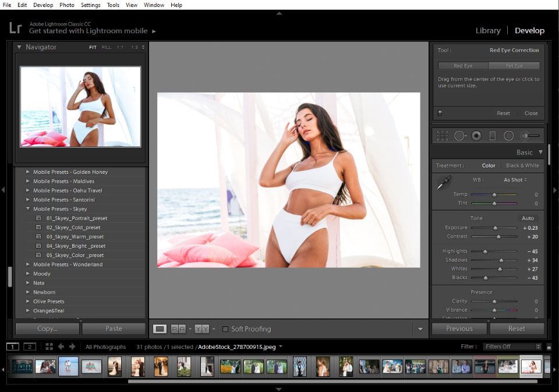Hide the left panel with edge arrow
Viewport: 559px width, 392px height.
point(3,190)
